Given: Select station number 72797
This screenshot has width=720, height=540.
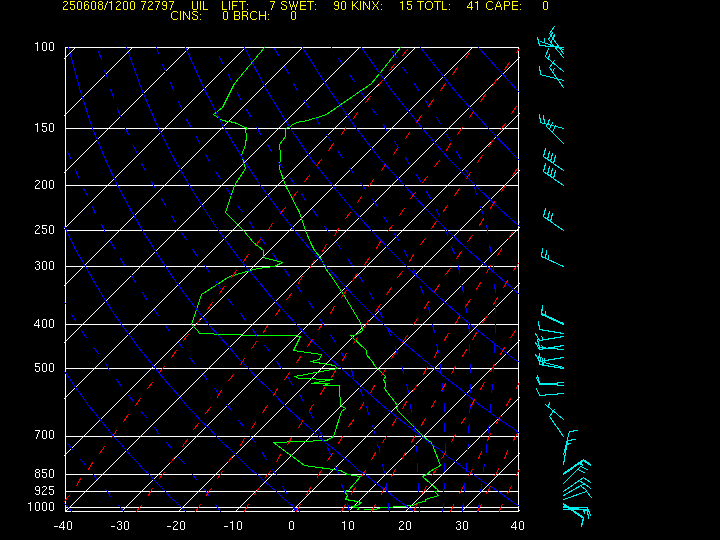Looking at the screenshot, I should pos(158,6).
